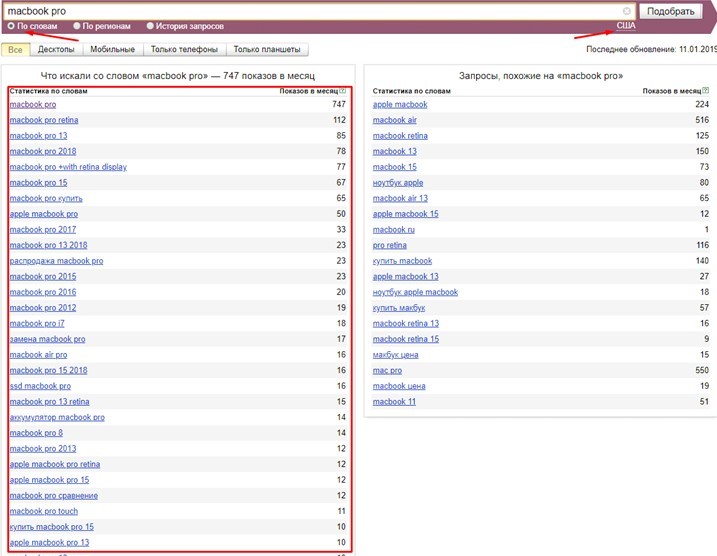
Task: Follow the 'распродажа macbook pro' link
Action: tap(55, 261)
